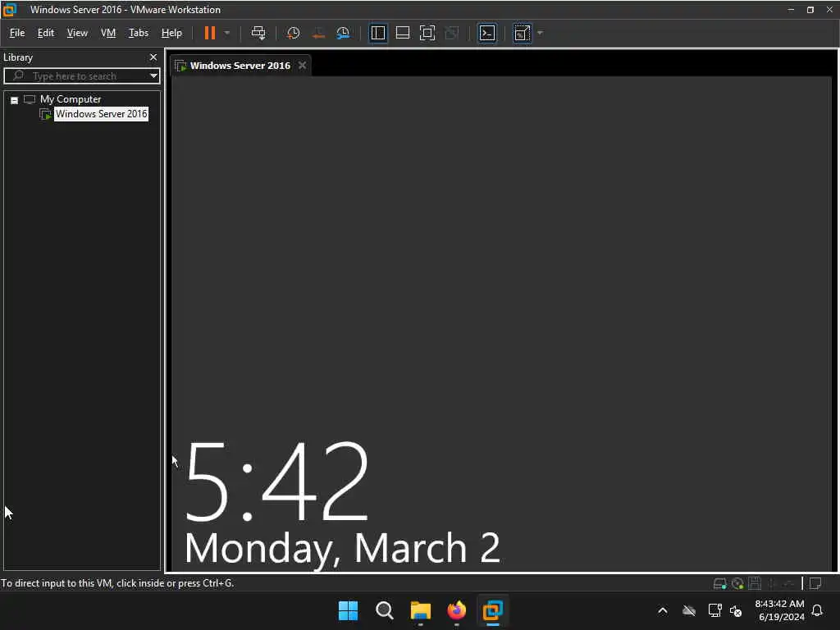
Task: Toggle the thumbnail bar view
Action: coord(403,33)
